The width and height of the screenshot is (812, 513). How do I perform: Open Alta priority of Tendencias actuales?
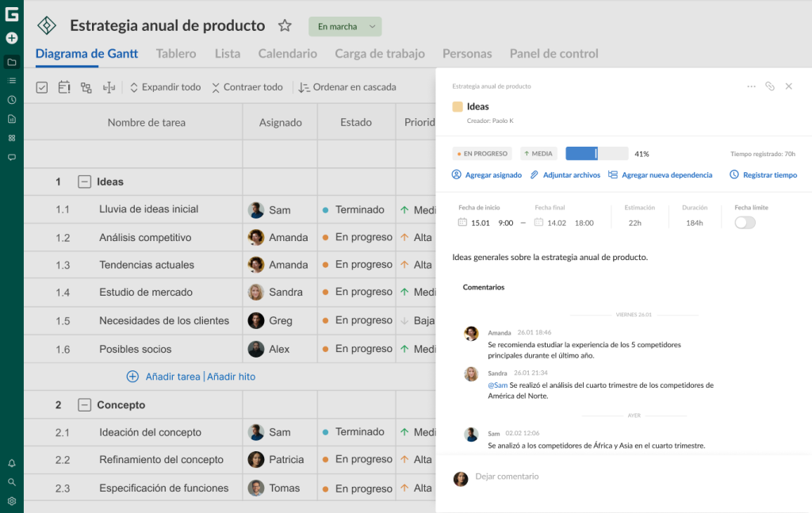(x=416, y=265)
